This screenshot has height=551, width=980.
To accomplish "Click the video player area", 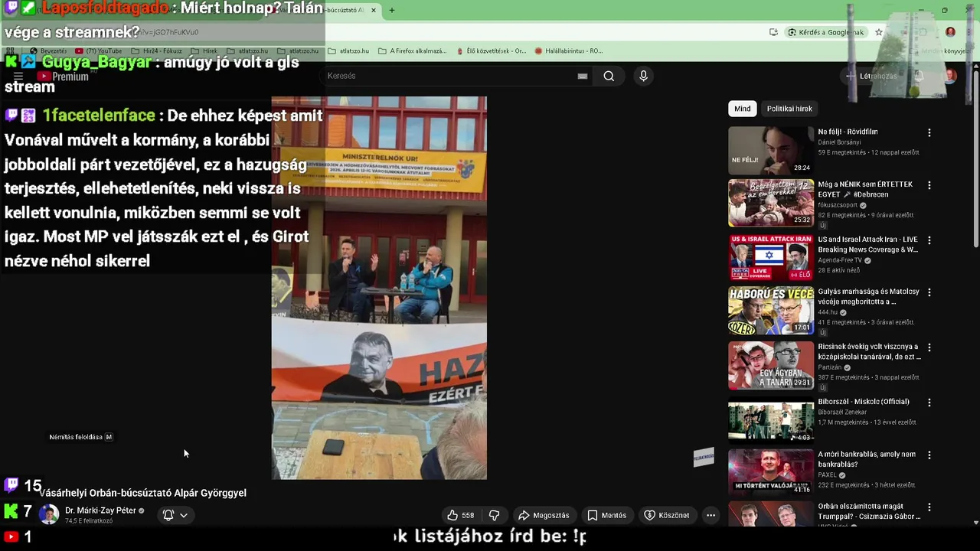I will click(x=379, y=288).
